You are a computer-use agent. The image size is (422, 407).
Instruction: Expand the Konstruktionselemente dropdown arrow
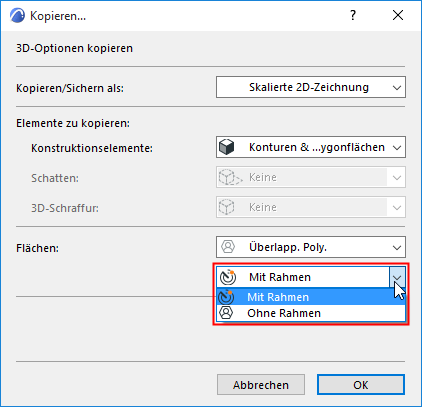click(x=397, y=148)
